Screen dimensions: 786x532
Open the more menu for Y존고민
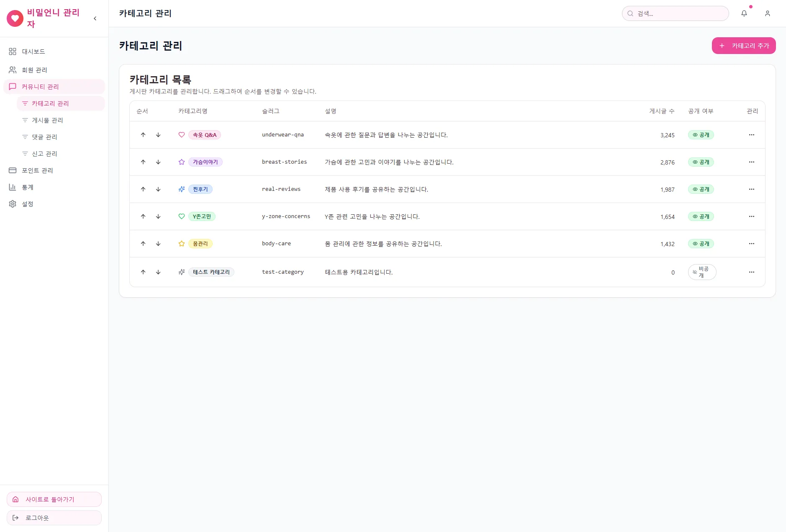tap(752, 216)
